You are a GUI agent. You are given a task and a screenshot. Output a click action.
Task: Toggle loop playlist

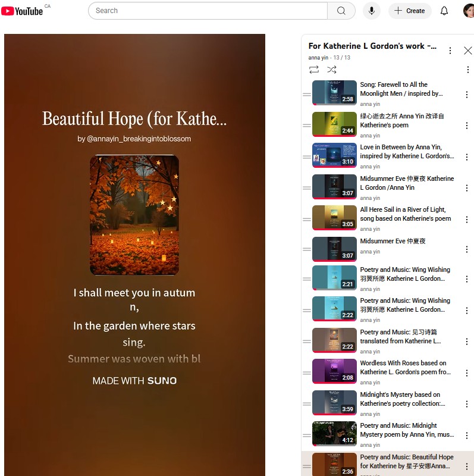coord(314,70)
